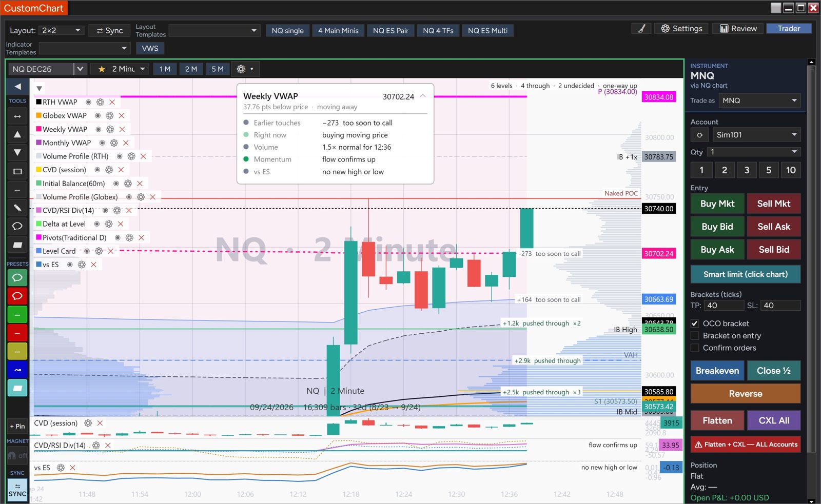Apply the green speech-bubble preset
Image resolution: width=821 pixels, height=504 pixels.
[17, 277]
